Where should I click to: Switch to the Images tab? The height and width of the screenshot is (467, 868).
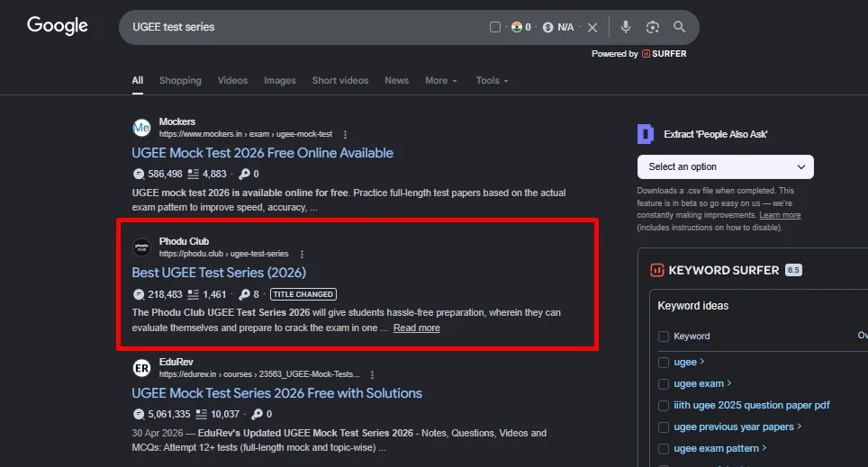click(x=279, y=80)
